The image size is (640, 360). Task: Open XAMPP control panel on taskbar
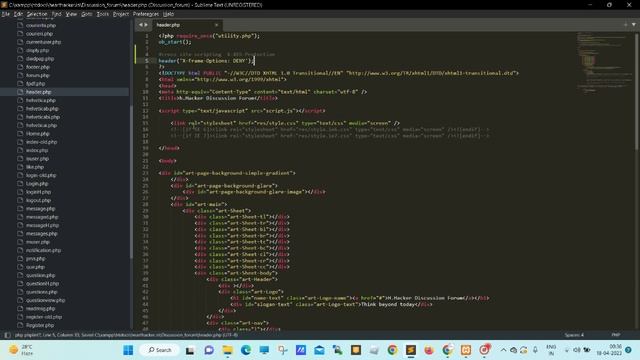[x=466, y=350]
